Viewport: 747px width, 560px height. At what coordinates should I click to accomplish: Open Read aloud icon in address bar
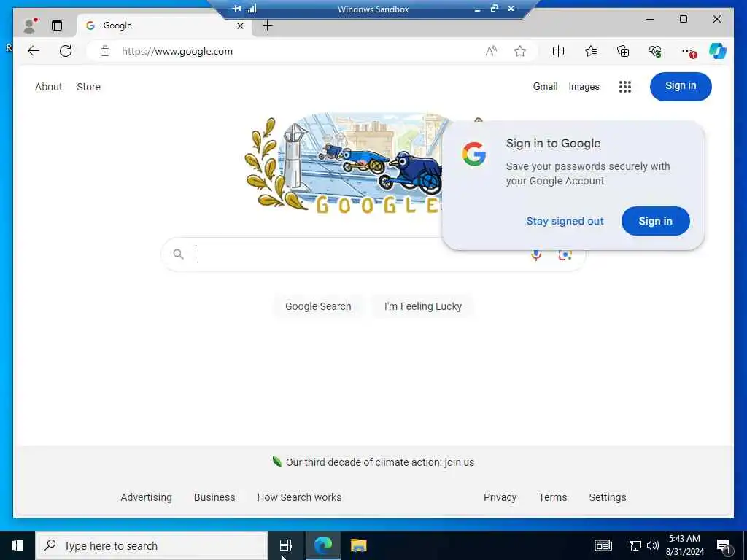(x=491, y=51)
